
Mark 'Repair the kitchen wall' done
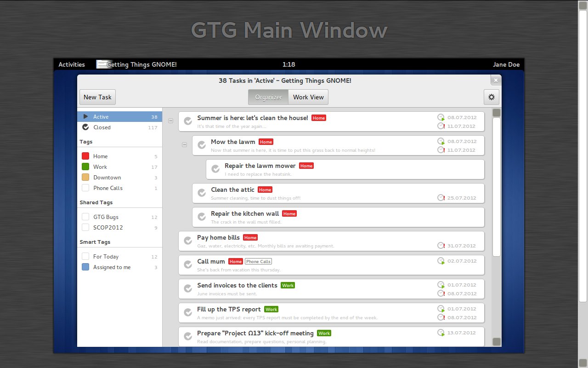pos(202,217)
